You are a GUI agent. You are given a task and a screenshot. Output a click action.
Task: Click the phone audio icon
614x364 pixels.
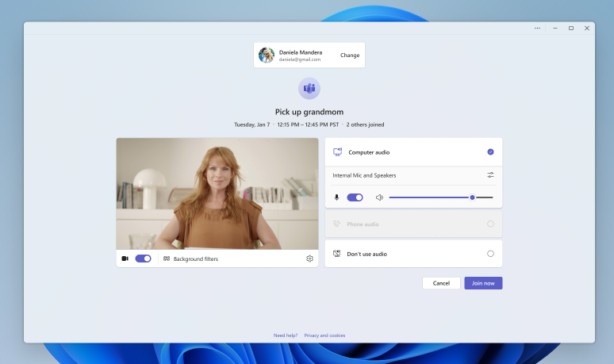tap(336, 224)
